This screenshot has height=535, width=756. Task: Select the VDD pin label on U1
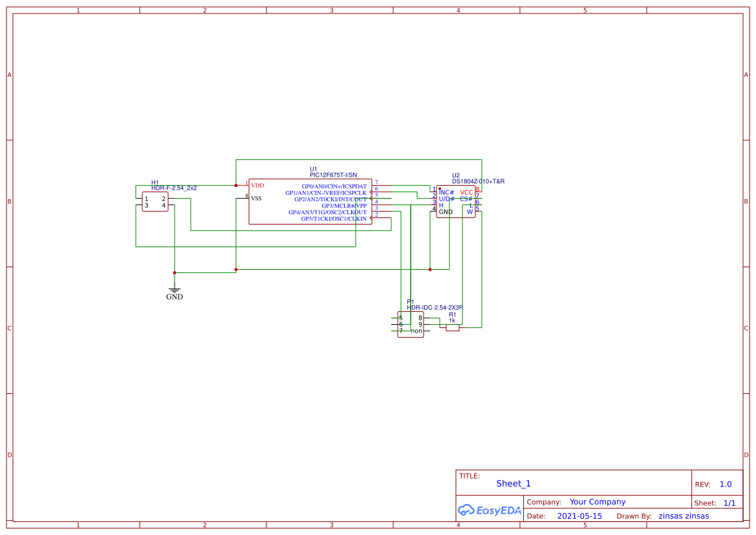coord(257,186)
